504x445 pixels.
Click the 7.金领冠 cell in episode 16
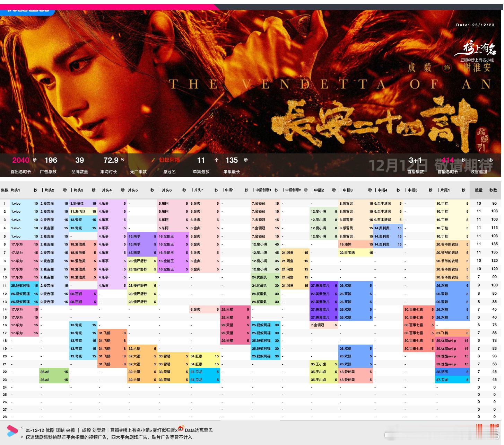[324, 325]
